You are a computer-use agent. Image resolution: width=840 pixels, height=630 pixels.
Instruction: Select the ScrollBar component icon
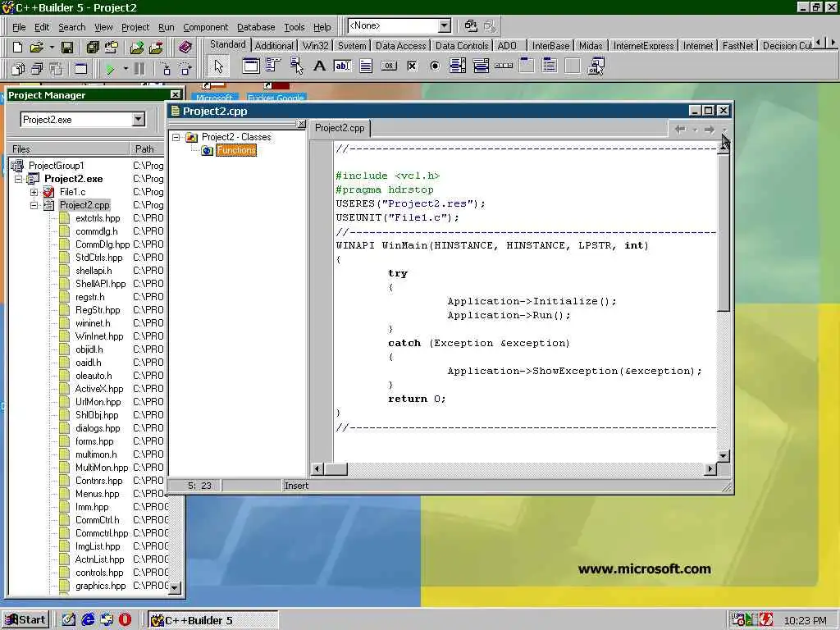click(504, 66)
